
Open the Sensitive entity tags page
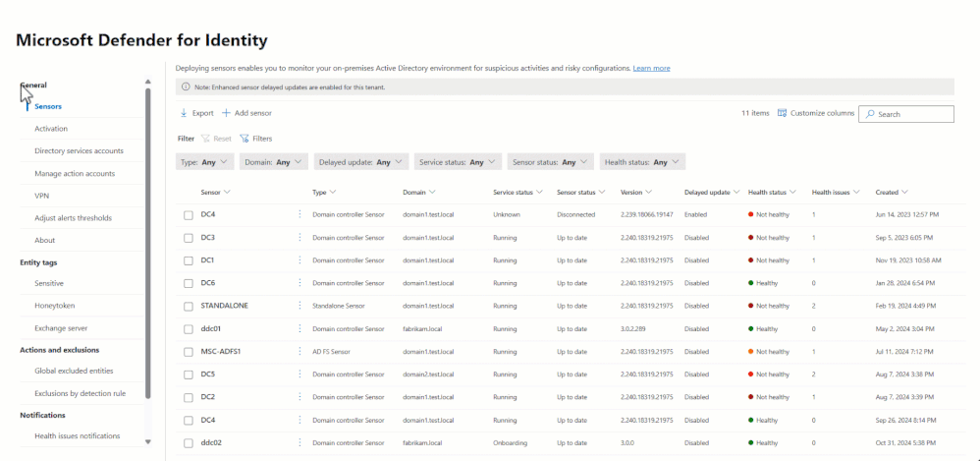tap(49, 283)
